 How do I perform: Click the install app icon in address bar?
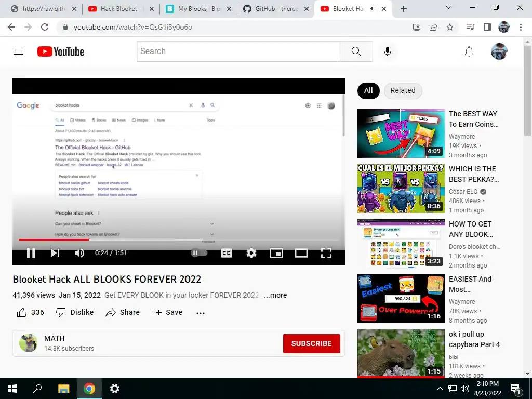pyautogui.click(x=416, y=27)
